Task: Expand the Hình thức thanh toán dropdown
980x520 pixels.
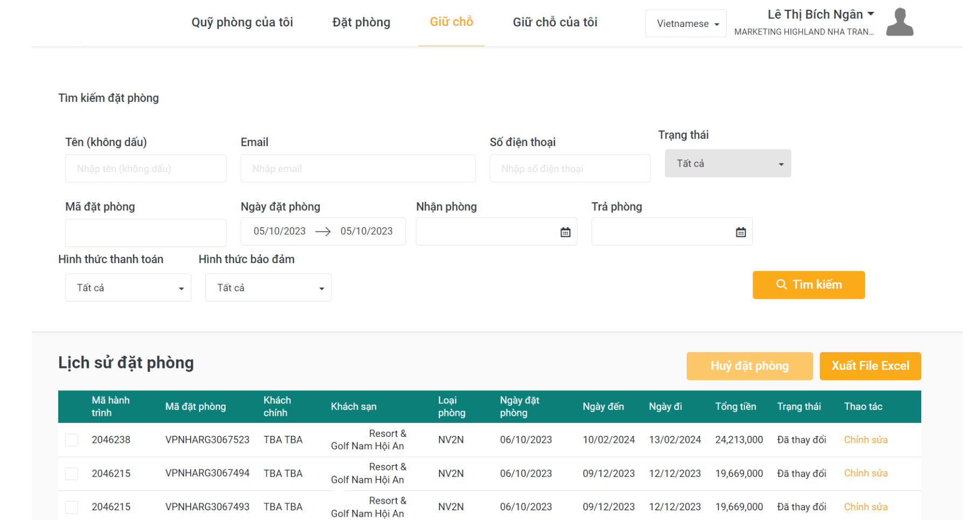Action: pos(128,288)
